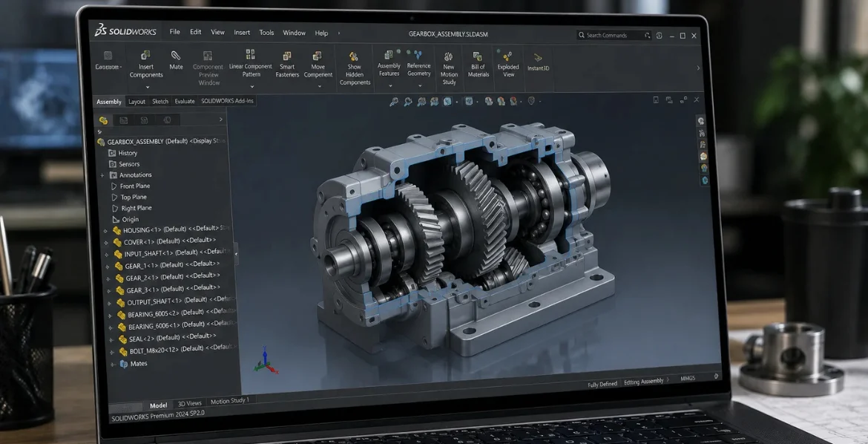The image size is (868, 444).
Task: Click in the Search Commands field
Action: coord(614,36)
